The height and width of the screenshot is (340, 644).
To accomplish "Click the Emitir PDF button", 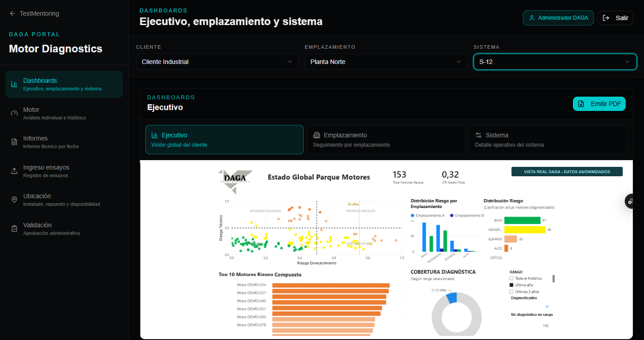I will (599, 104).
